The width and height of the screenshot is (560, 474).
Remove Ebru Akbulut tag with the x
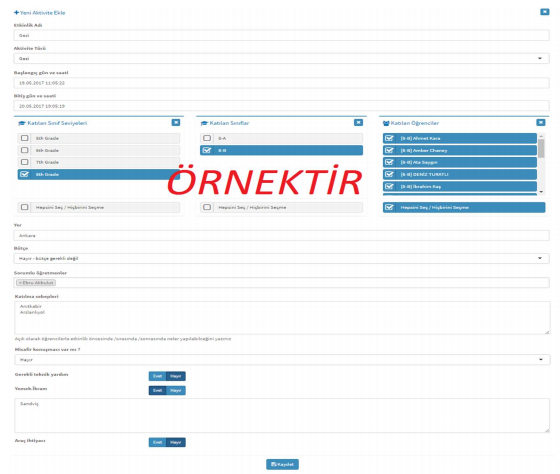20,283
